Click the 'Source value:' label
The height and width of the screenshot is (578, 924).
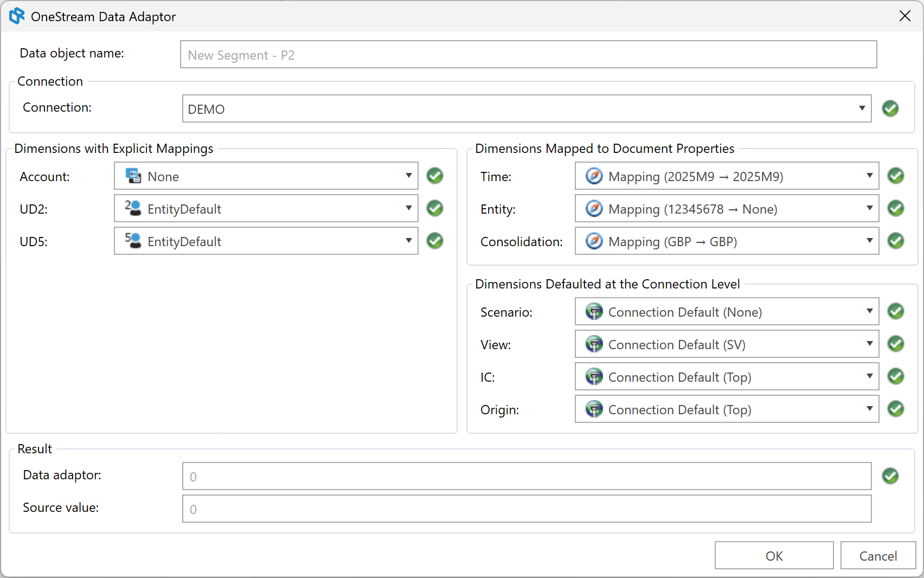[x=61, y=508]
